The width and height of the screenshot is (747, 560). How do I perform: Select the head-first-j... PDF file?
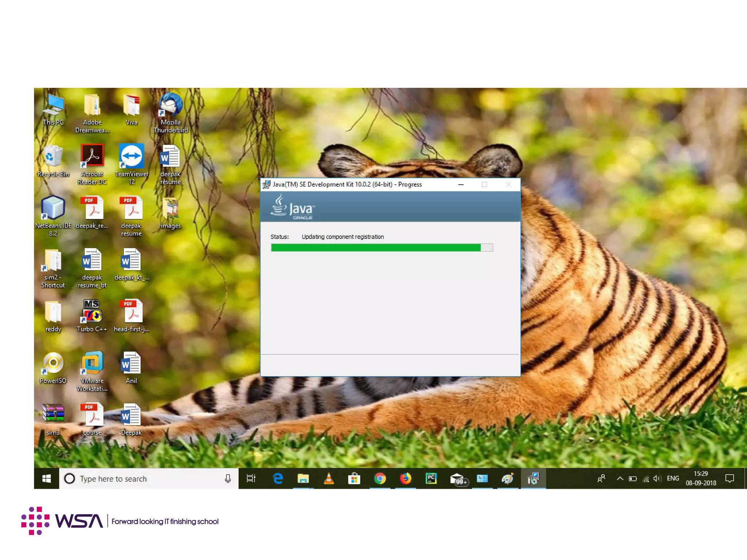click(131, 316)
